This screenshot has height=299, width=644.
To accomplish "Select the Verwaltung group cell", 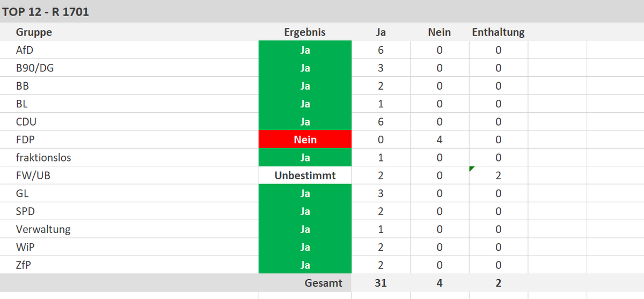I will click(x=43, y=229).
